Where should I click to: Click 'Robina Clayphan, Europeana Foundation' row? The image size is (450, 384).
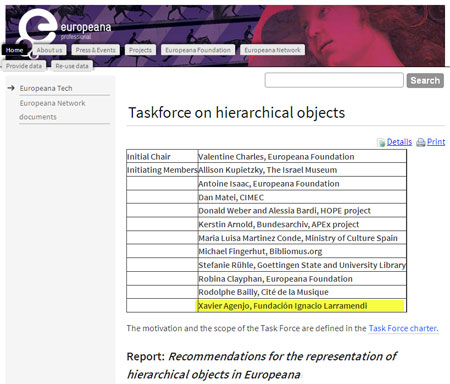click(302, 279)
